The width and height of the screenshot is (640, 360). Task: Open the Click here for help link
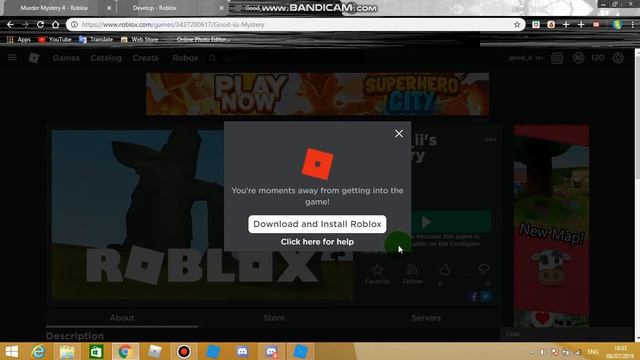[x=317, y=242]
